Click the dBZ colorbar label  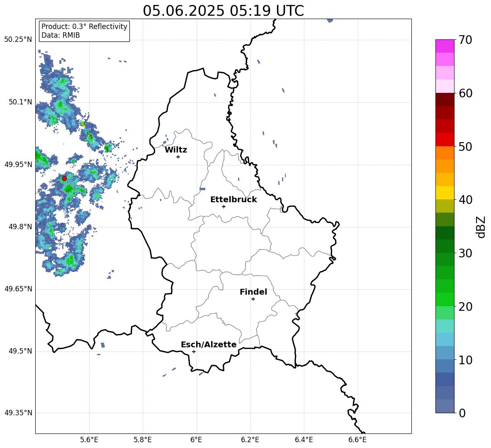[480, 227]
